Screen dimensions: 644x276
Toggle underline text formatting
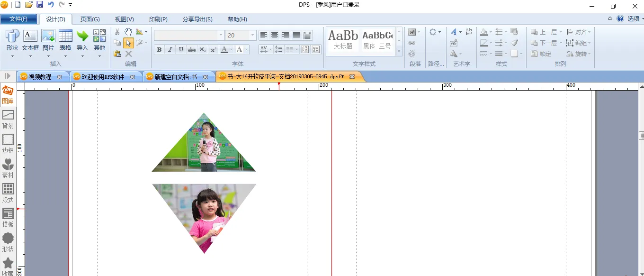point(181,50)
